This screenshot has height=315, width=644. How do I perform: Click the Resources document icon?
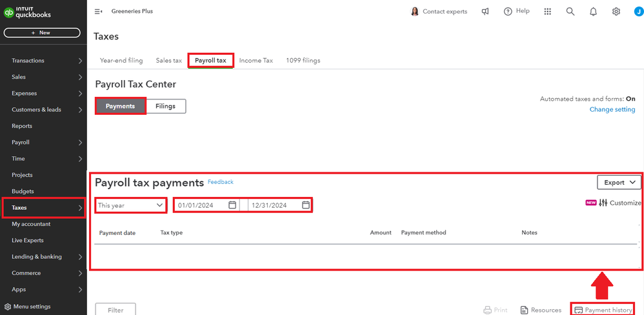pyautogui.click(x=524, y=310)
